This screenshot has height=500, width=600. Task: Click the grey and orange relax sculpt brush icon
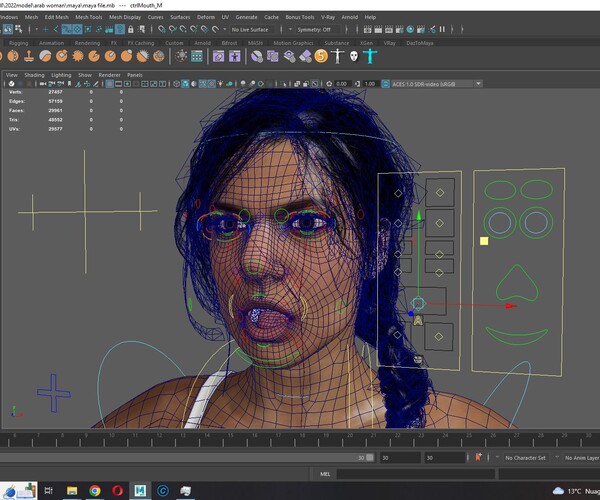45,56
